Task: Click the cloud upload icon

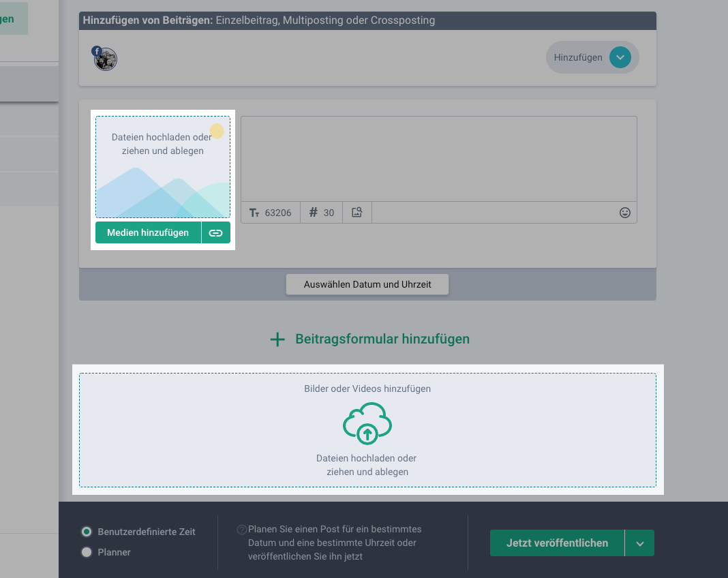Action: 367,424
